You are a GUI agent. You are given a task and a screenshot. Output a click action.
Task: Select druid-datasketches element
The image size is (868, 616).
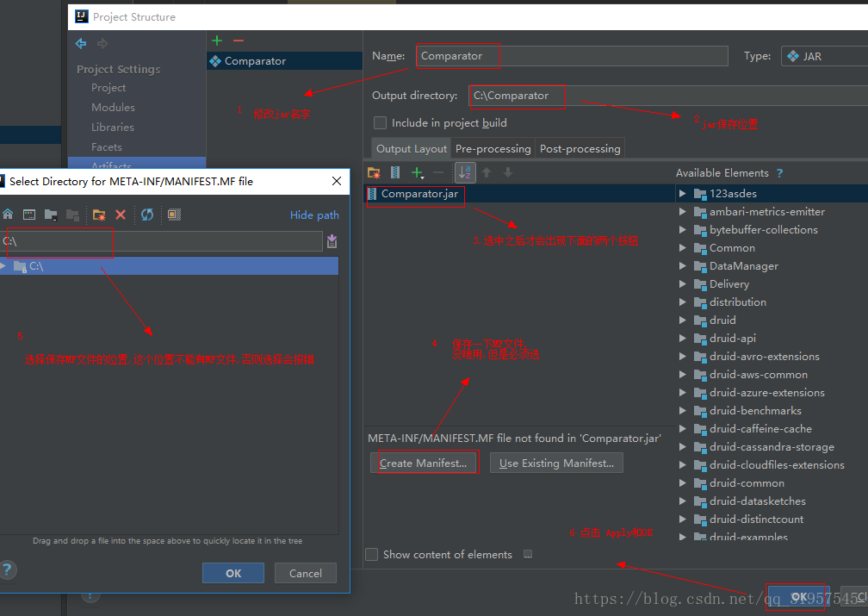pyautogui.click(x=757, y=501)
